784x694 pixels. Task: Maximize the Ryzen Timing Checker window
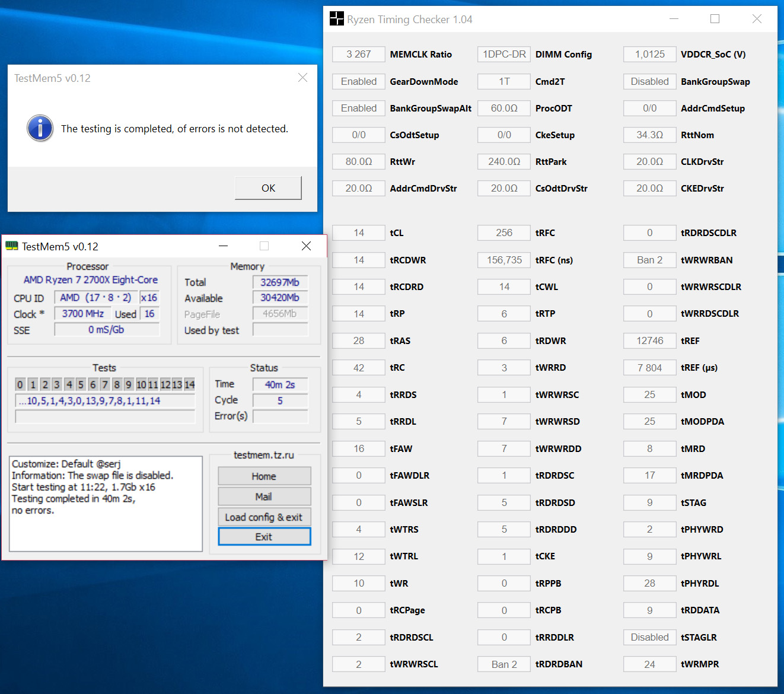point(715,19)
